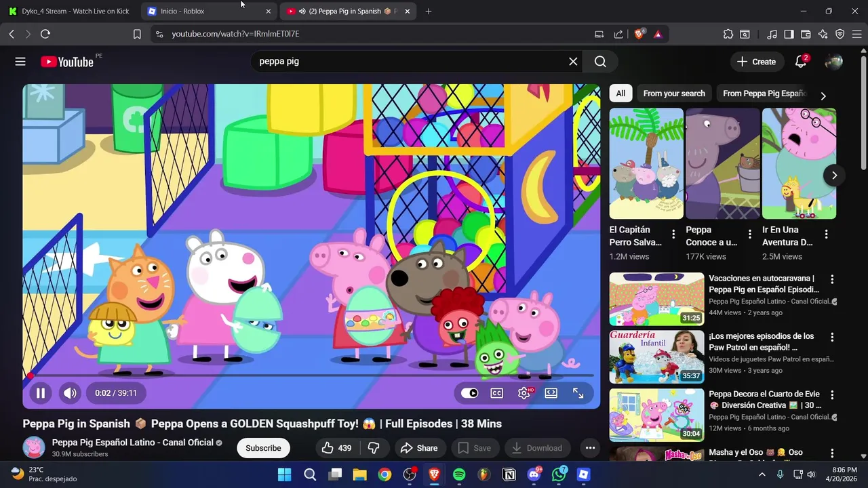The width and height of the screenshot is (868, 488).
Task: Toggle browser sidebar panel
Action: tap(789, 34)
